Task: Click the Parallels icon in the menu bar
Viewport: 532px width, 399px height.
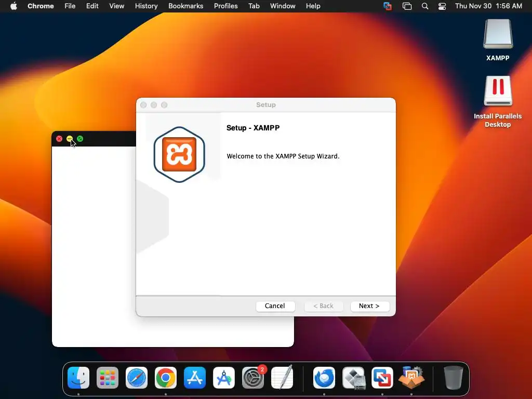Action: [x=388, y=6]
